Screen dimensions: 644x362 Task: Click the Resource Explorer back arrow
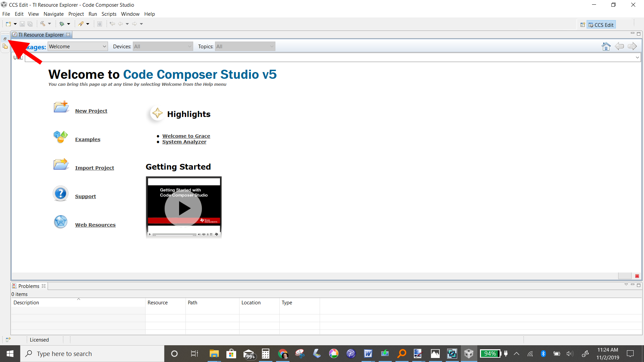tap(620, 46)
